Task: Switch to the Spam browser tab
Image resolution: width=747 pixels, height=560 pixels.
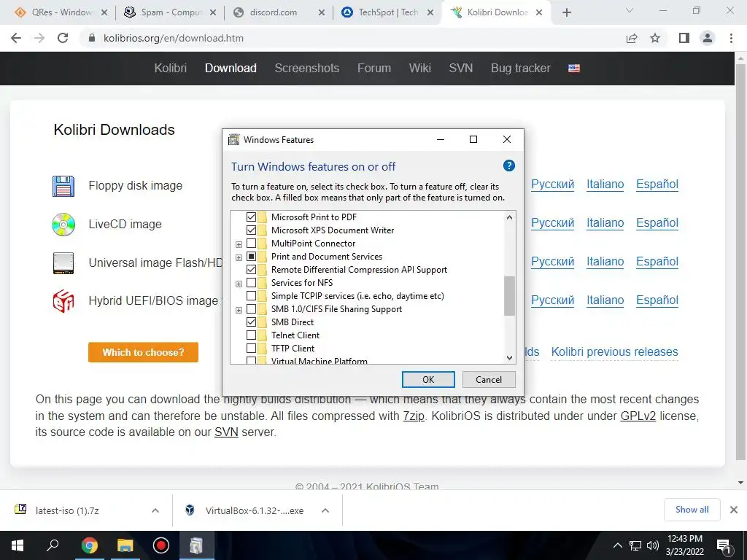Action: tap(169, 12)
